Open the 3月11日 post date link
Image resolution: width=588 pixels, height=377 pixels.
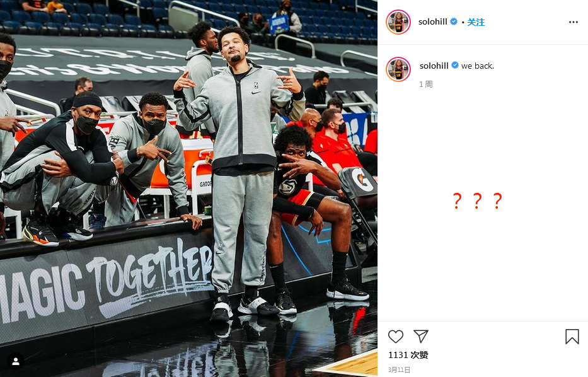coord(399,370)
